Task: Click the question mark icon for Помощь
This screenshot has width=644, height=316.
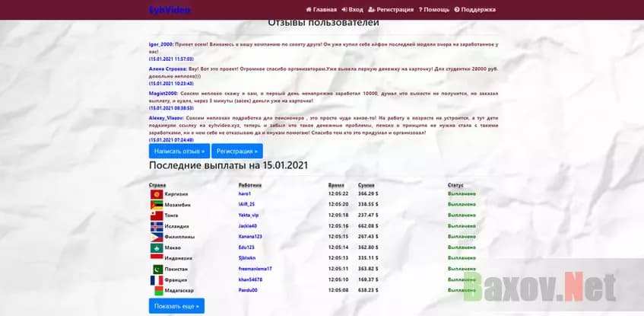Action: tap(420, 10)
